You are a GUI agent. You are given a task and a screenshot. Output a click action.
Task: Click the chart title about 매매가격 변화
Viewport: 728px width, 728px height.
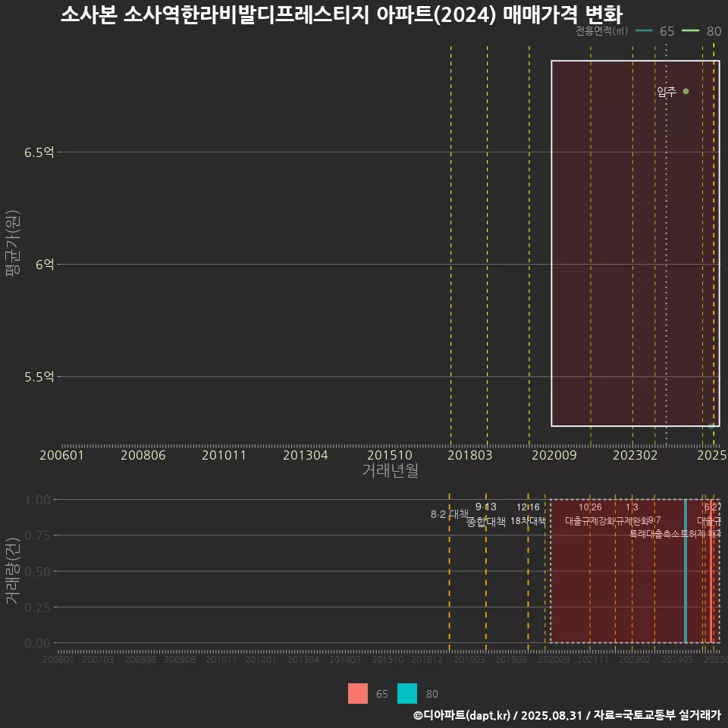[341, 15]
